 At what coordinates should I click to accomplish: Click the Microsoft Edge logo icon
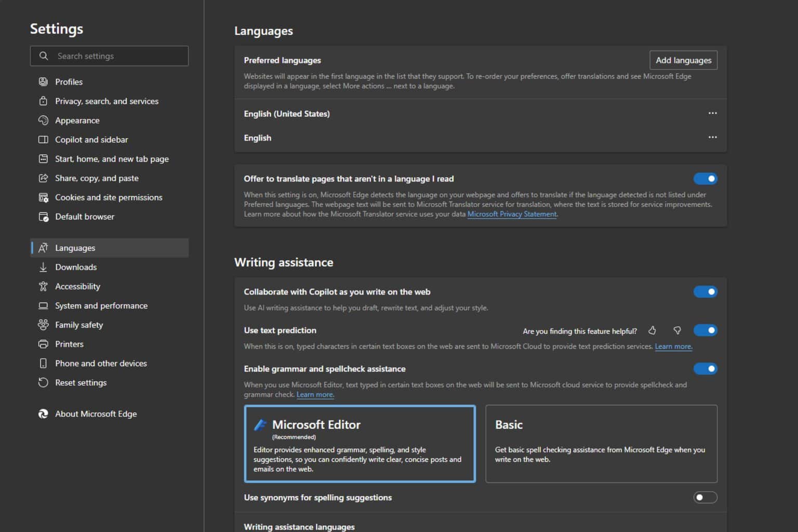click(x=43, y=414)
